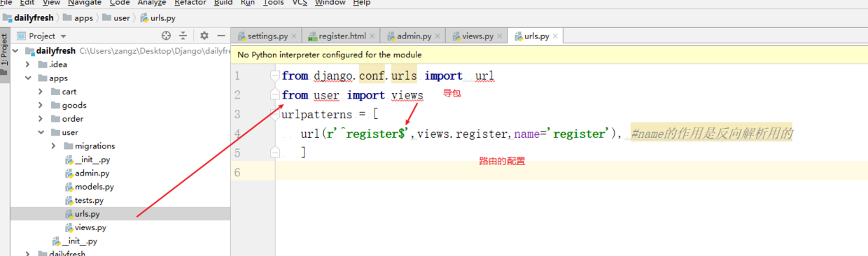Close the urls.py editor tab
868x256 pixels.
(556, 36)
